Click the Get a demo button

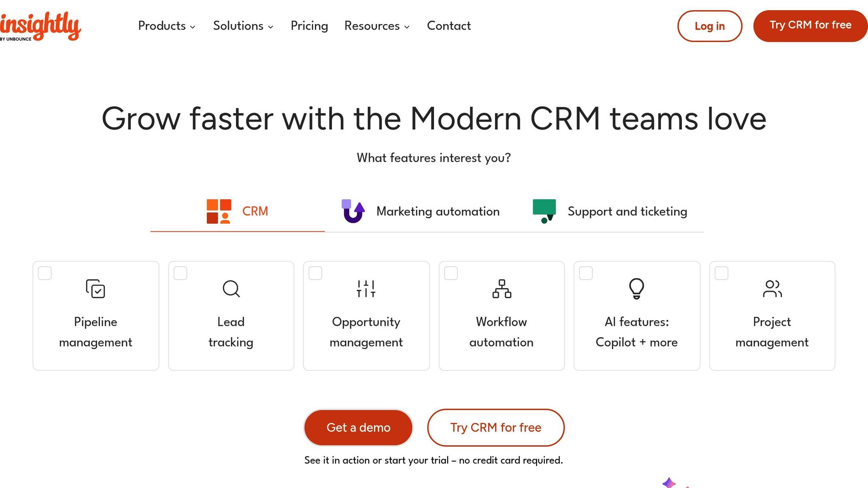pos(359,427)
